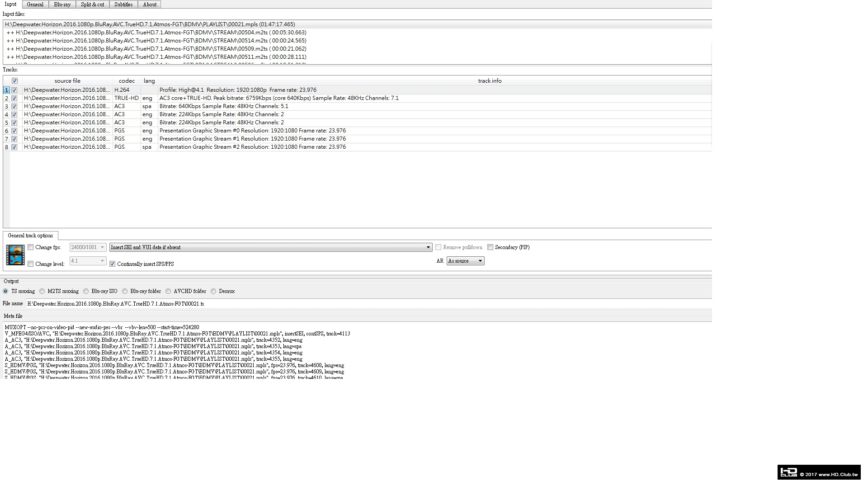868x486 pixels.
Task: Open the Split & cut tab
Action: 92,5
